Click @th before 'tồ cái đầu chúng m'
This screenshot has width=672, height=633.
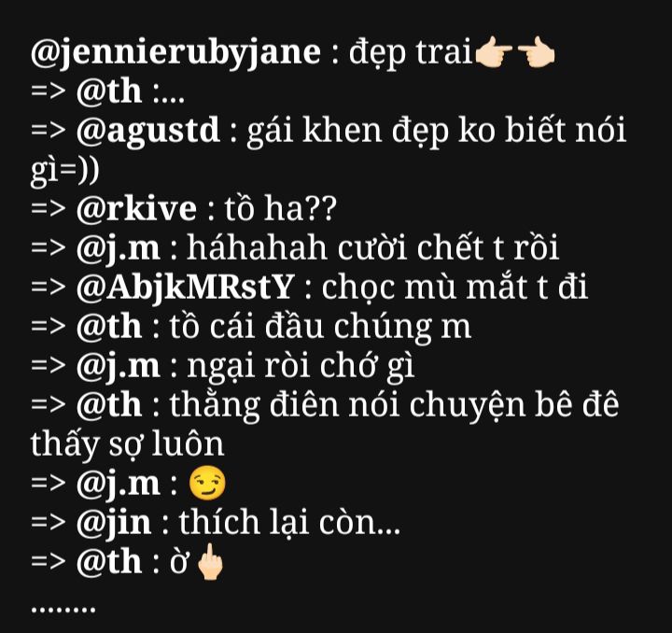click(x=109, y=326)
